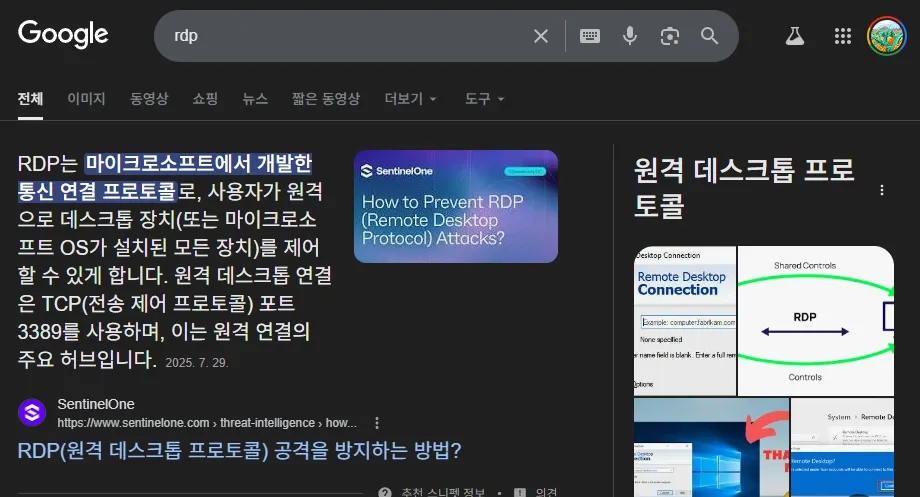This screenshot has height=497, width=920.
Task: Start voice search with the microphone icon
Action: click(x=630, y=36)
